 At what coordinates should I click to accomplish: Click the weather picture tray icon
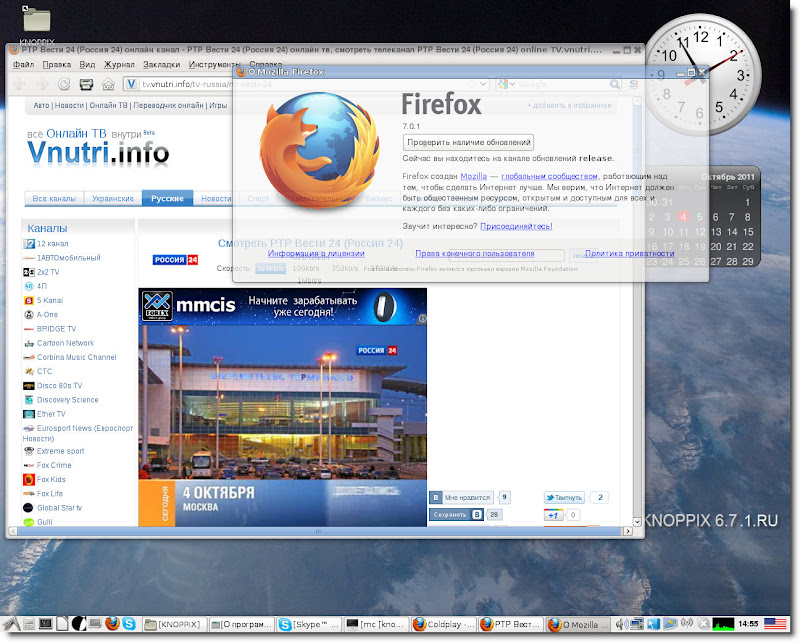pos(670,624)
